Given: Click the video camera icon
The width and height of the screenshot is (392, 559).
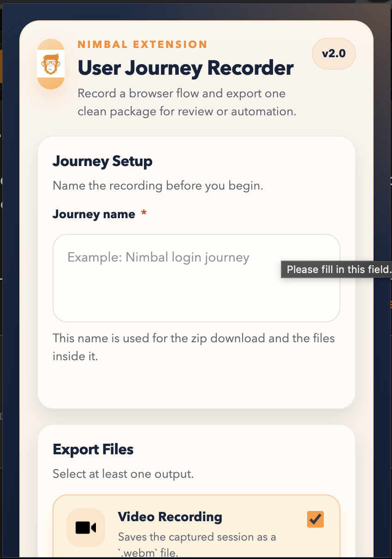Looking at the screenshot, I should click(85, 528).
